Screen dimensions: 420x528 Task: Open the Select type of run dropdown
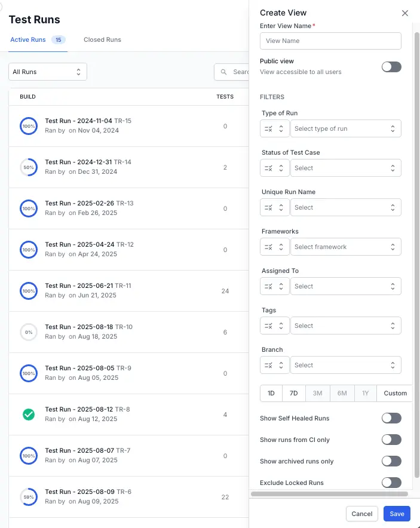coord(345,128)
